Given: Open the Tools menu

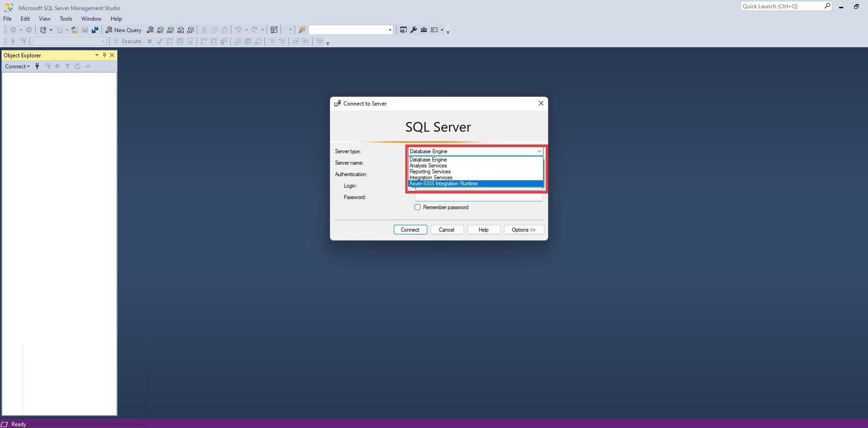Looking at the screenshot, I should (x=66, y=19).
